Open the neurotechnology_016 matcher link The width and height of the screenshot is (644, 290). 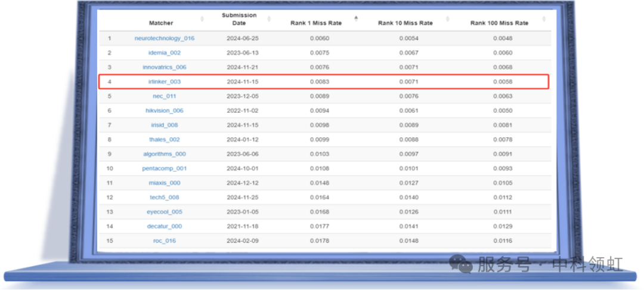coord(165,38)
